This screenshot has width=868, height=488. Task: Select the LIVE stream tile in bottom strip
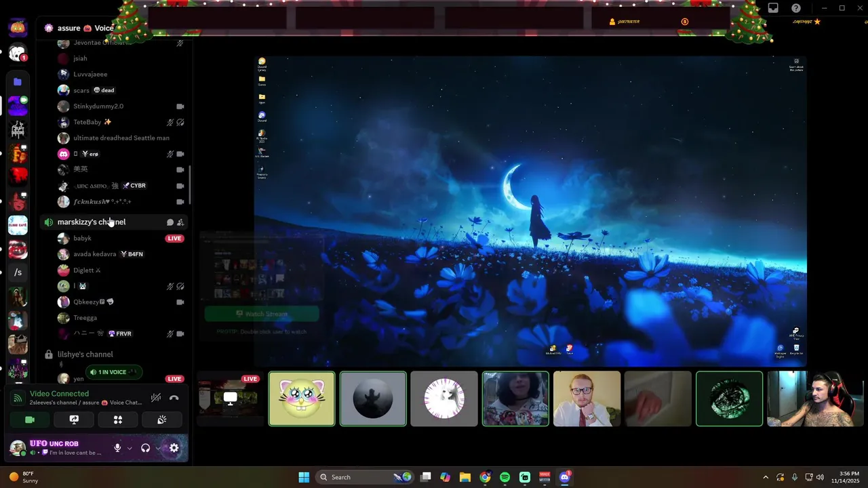(231, 399)
